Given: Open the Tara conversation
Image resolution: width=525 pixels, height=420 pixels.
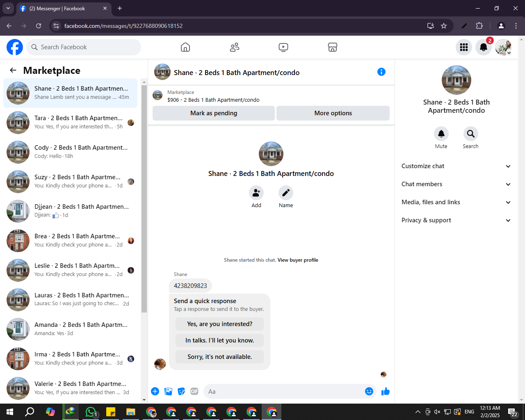Looking at the screenshot, I should click(x=71, y=123).
